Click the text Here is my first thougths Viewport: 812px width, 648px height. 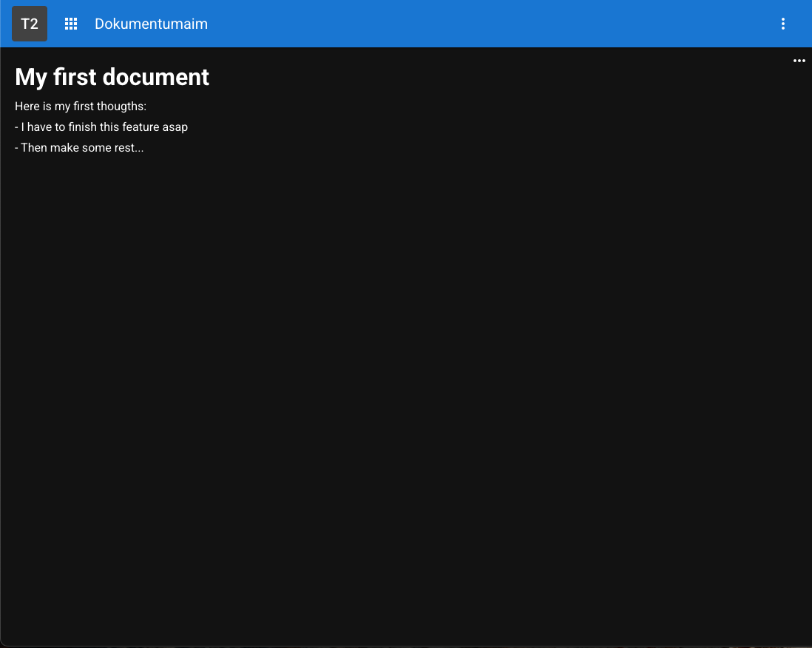pyautogui.click(x=81, y=106)
